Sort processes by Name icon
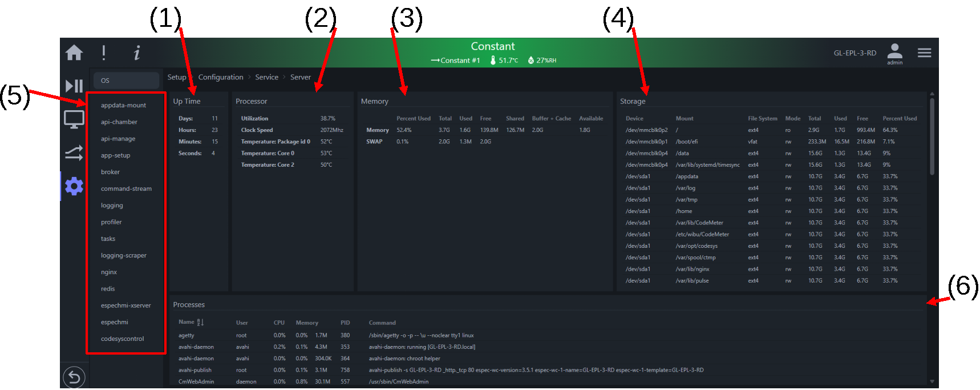 click(200, 322)
